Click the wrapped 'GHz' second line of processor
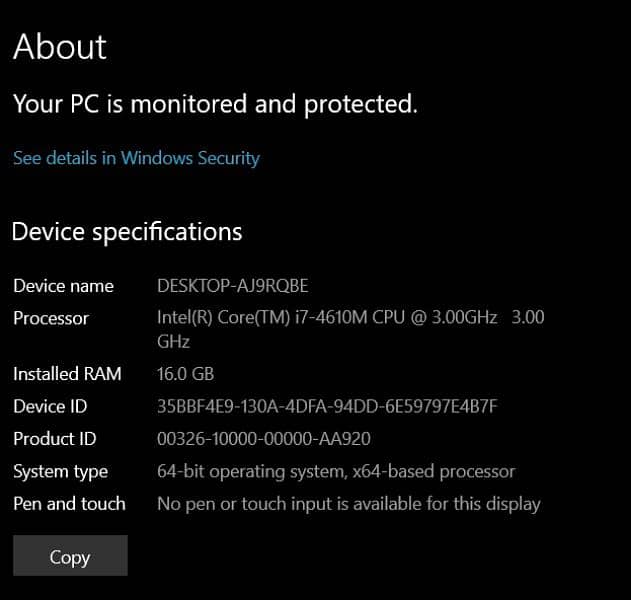The width and height of the screenshot is (631, 600). point(174,341)
